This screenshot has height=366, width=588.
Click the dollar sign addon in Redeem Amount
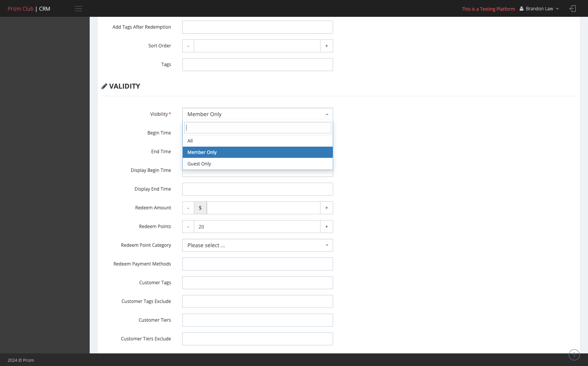point(200,208)
